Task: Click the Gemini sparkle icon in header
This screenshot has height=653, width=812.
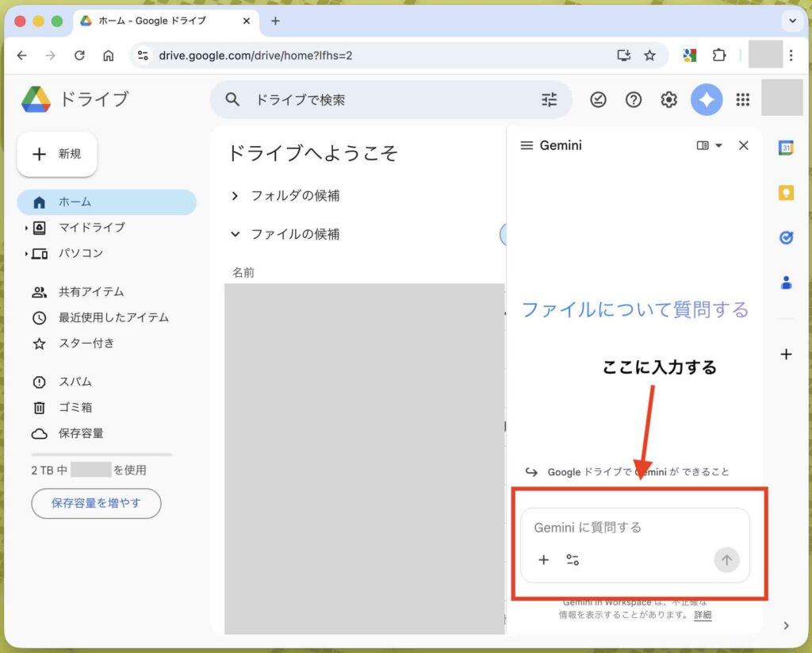Action: pyautogui.click(x=706, y=100)
